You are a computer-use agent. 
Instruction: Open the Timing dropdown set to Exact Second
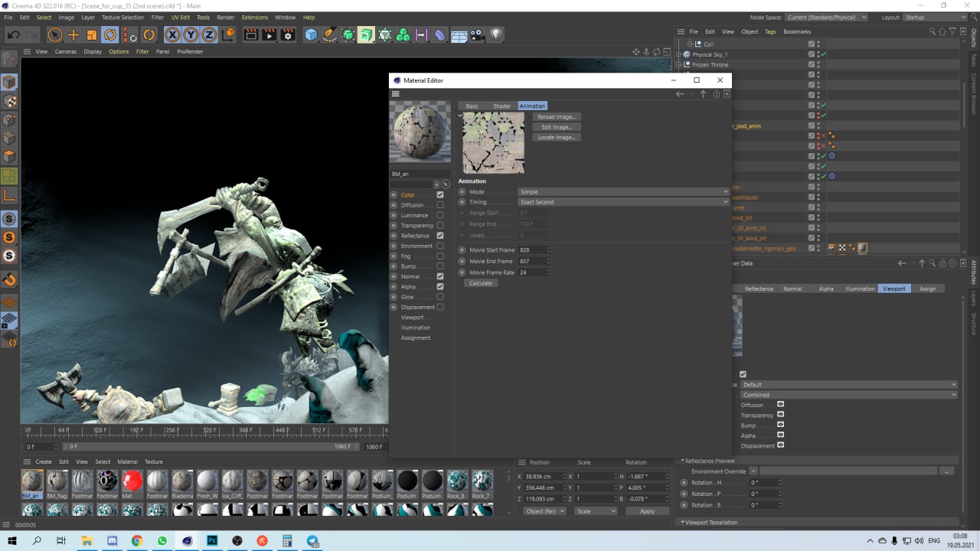tap(623, 202)
